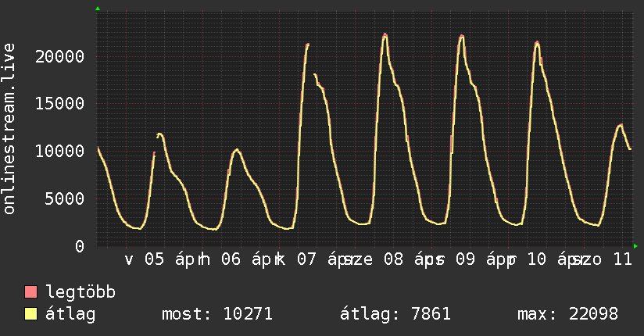The image size is (644, 336).
Task: Click the onlinestream.live vertical axis title
Action: tap(9, 129)
